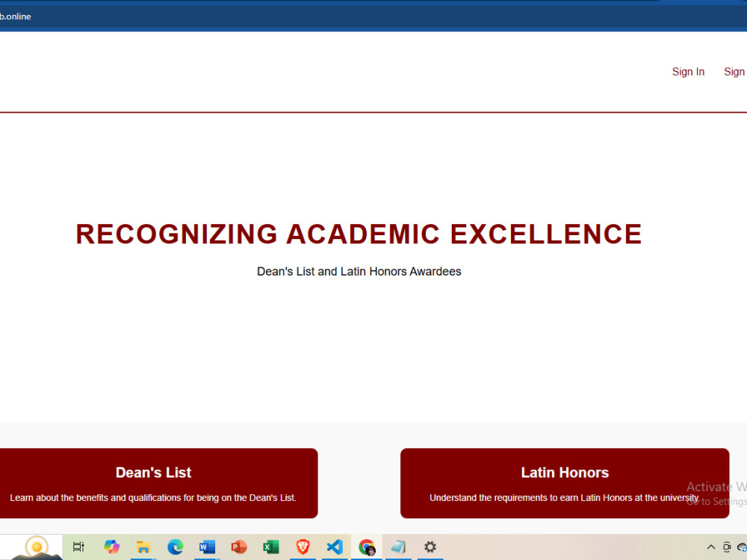Open the Settings gear in the taskbar
The image size is (747, 560).
pyautogui.click(x=430, y=547)
